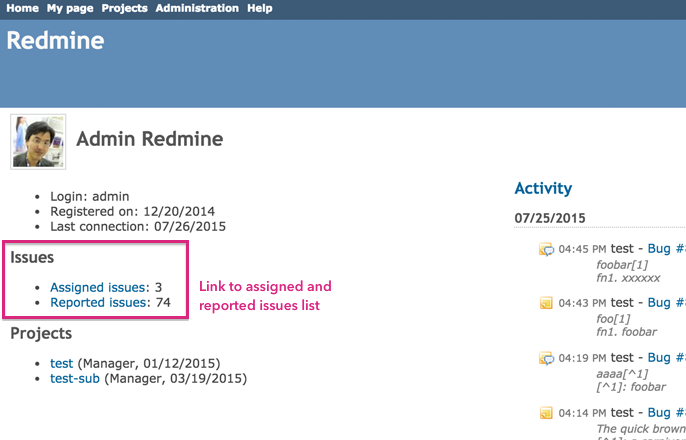
Task: Click the comment icon at 04:45 PM
Action: (546, 249)
